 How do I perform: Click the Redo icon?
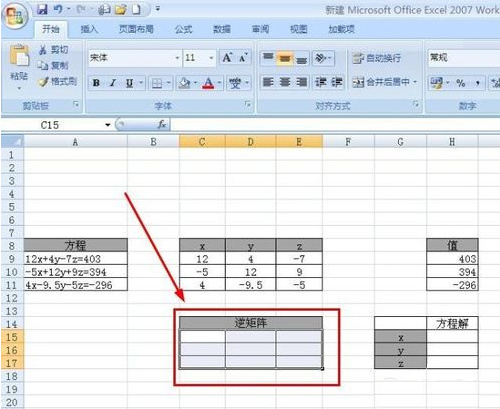point(81,9)
